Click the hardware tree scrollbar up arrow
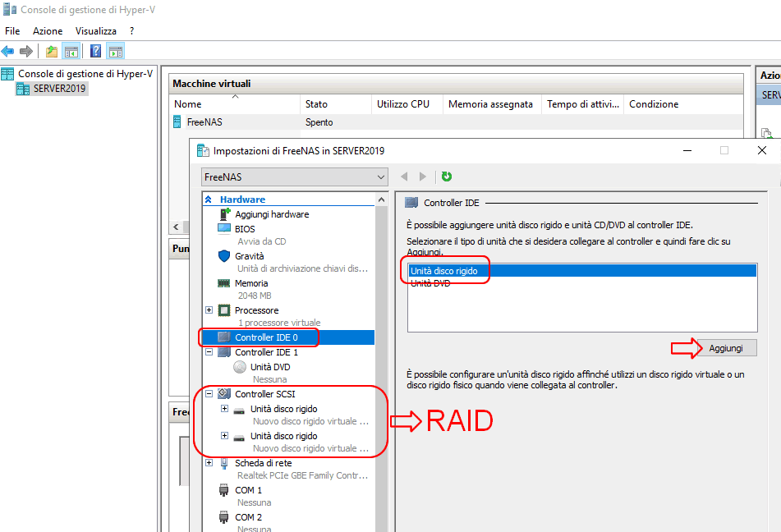 click(x=382, y=199)
